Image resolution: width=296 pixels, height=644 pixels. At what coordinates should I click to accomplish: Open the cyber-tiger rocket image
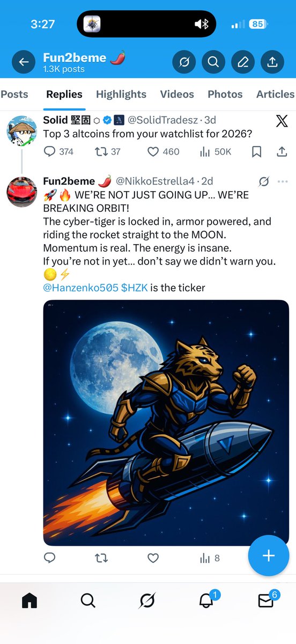tap(166, 422)
